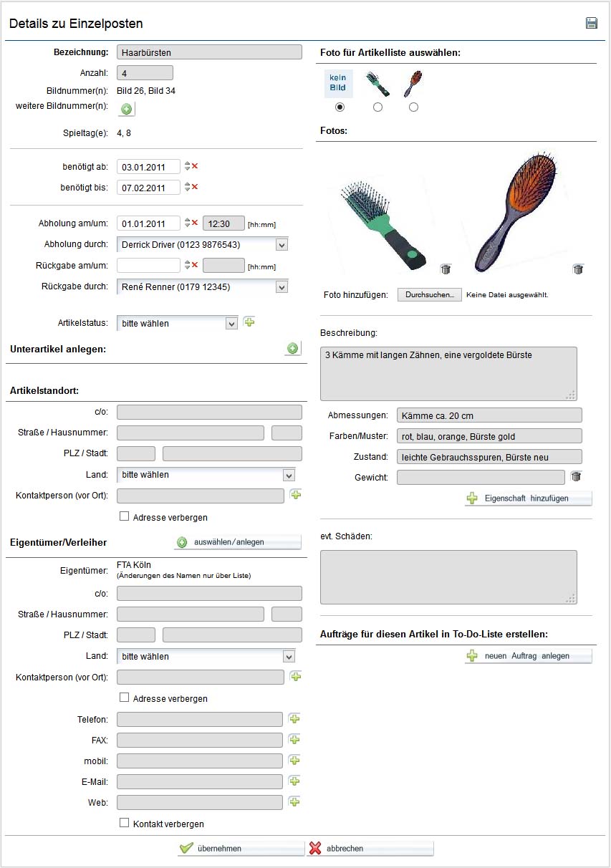
Task: Tick 'Adresse verbergen' under Artikelstandort
Action: [124, 516]
